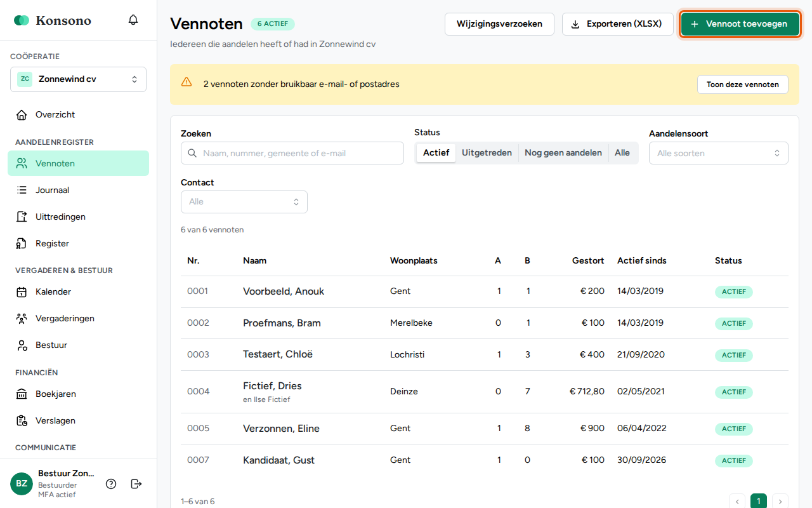Open Kalender via the calendar icon
Screen dimensions: 812x508
22,292
